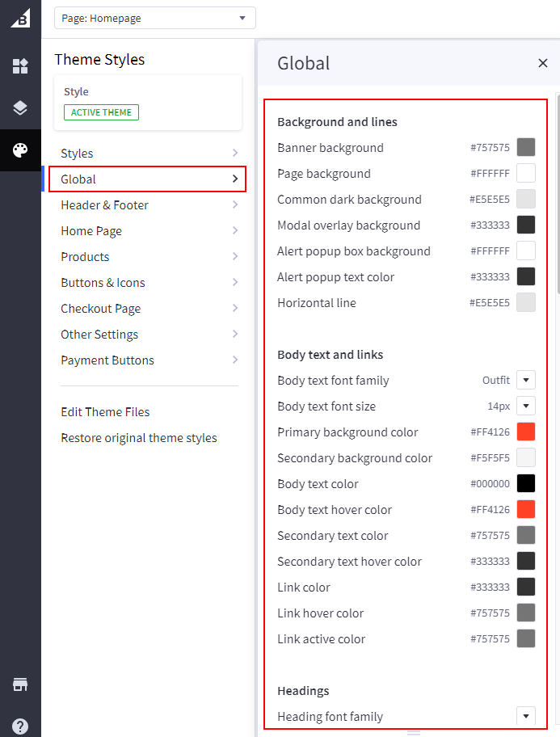Open Body text font size dropdown

[526, 406]
